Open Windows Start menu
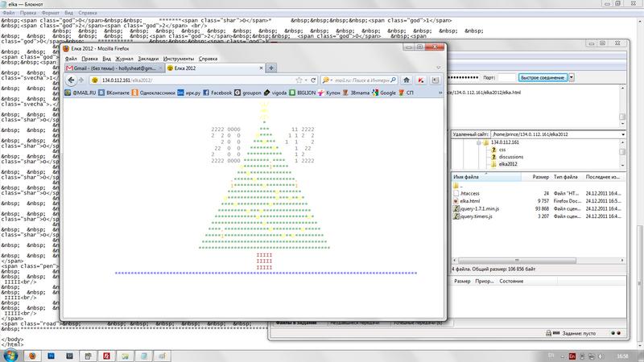The height and width of the screenshot is (362, 644). [x=11, y=356]
